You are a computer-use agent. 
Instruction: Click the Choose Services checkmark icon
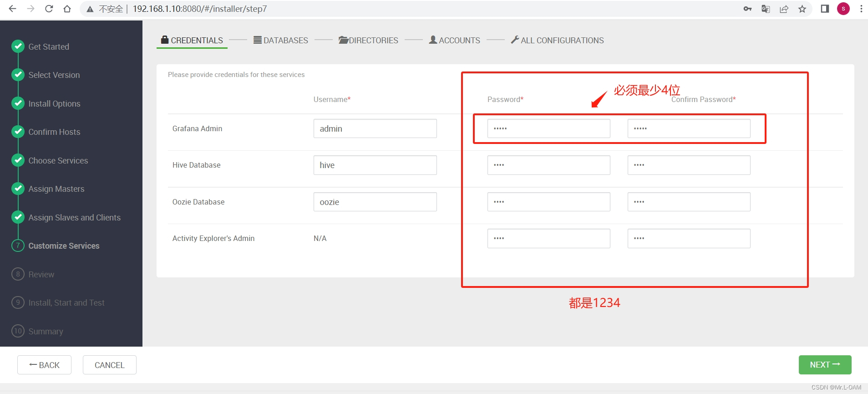point(18,160)
